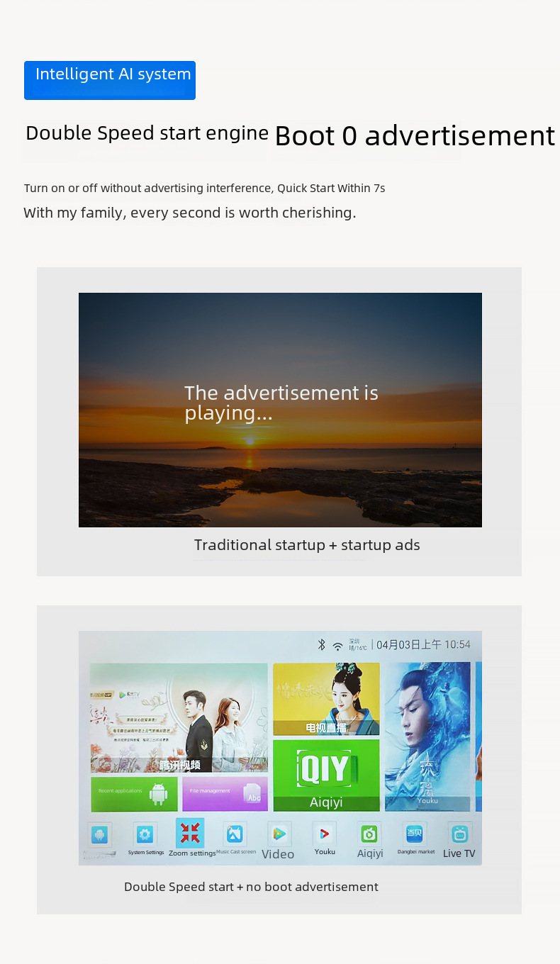Open the green Recent applications tile
The width and height of the screenshot is (560, 964).
pyautogui.click(x=134, y=794)
